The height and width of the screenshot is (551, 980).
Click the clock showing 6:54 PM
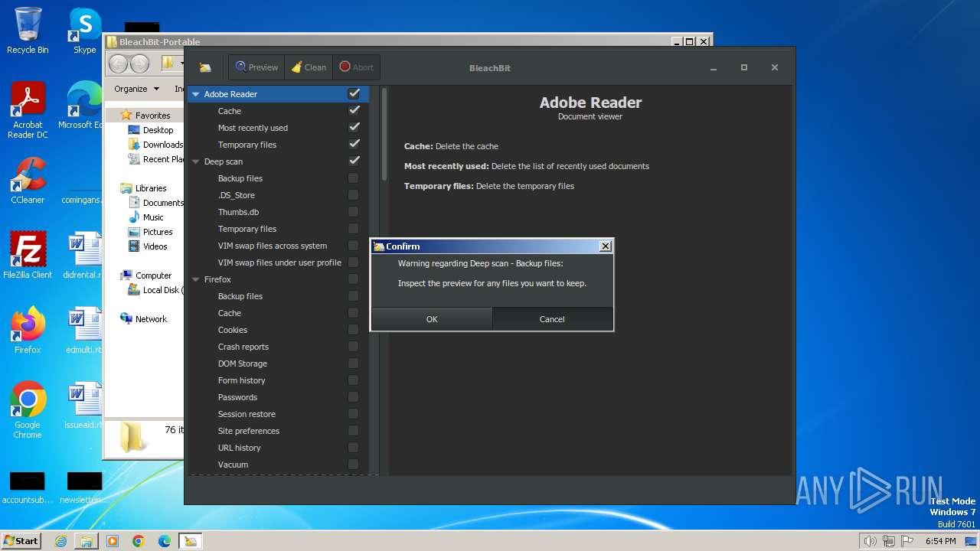pyautogui.click(x=940, y=541)
